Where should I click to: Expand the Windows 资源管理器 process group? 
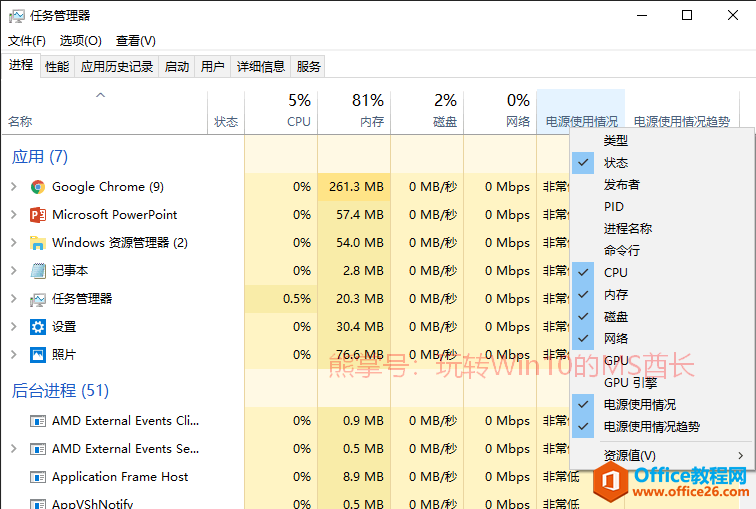pyautogui.click(x=13, y=243)
